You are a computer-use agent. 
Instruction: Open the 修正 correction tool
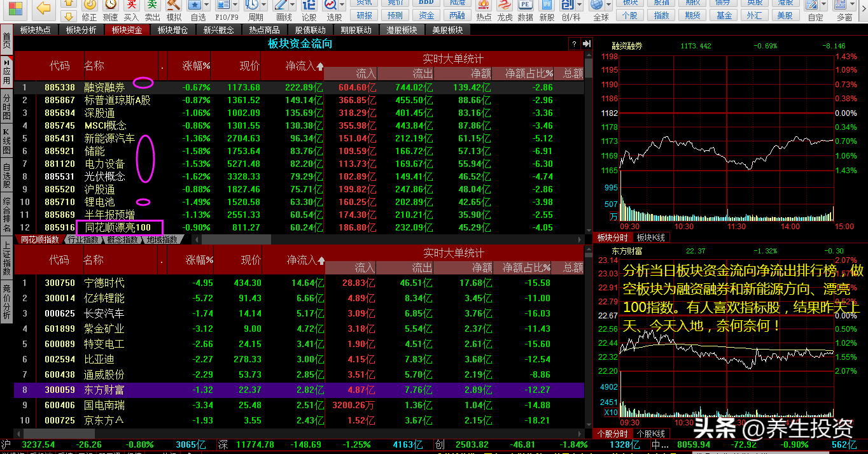89,6
